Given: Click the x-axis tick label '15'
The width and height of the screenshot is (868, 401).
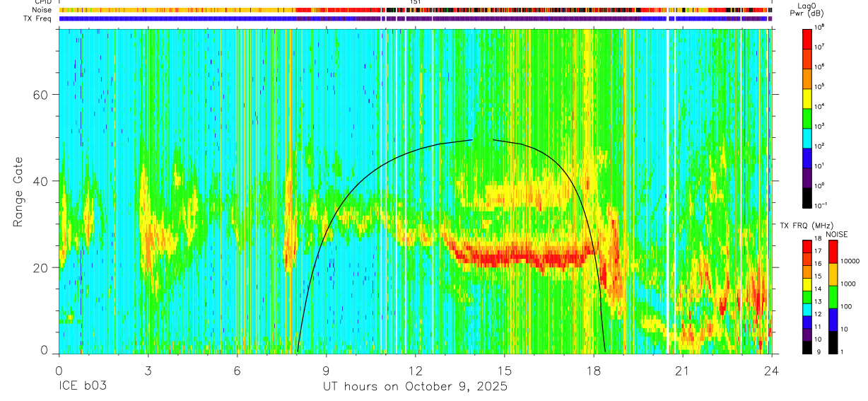Looking at the screenshot, I should [504, 371].
